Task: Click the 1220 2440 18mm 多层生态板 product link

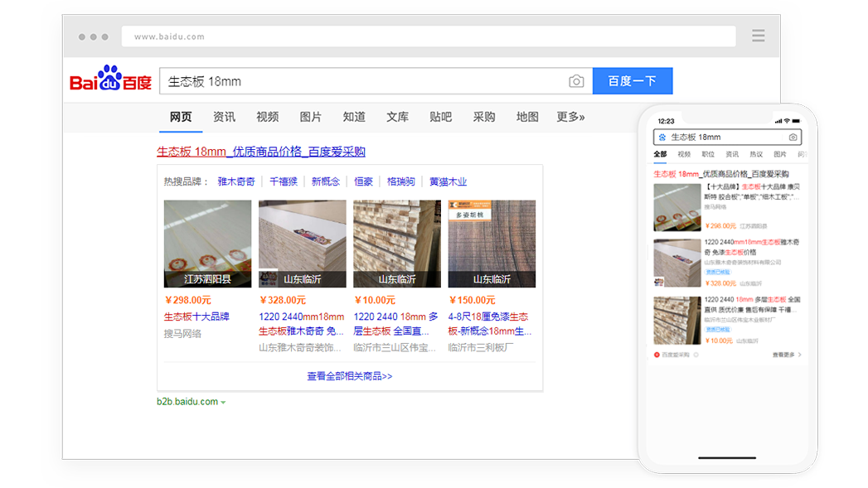Action: (395, 324)
